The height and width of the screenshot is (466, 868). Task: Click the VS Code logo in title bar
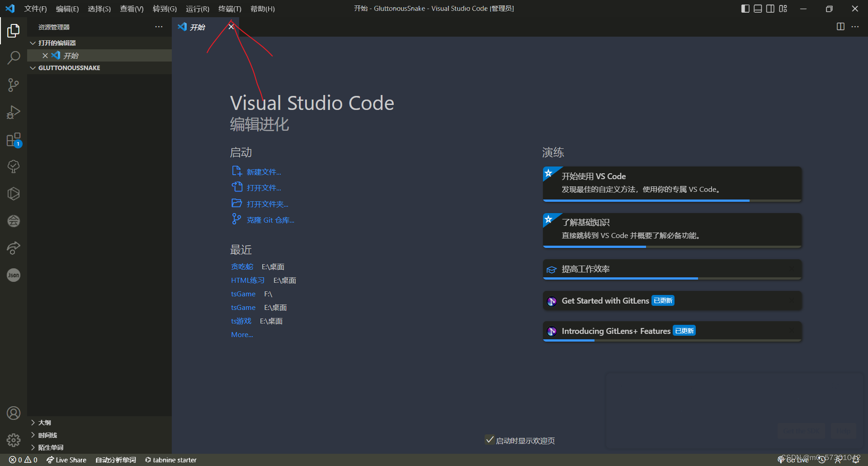pos(10,9)
